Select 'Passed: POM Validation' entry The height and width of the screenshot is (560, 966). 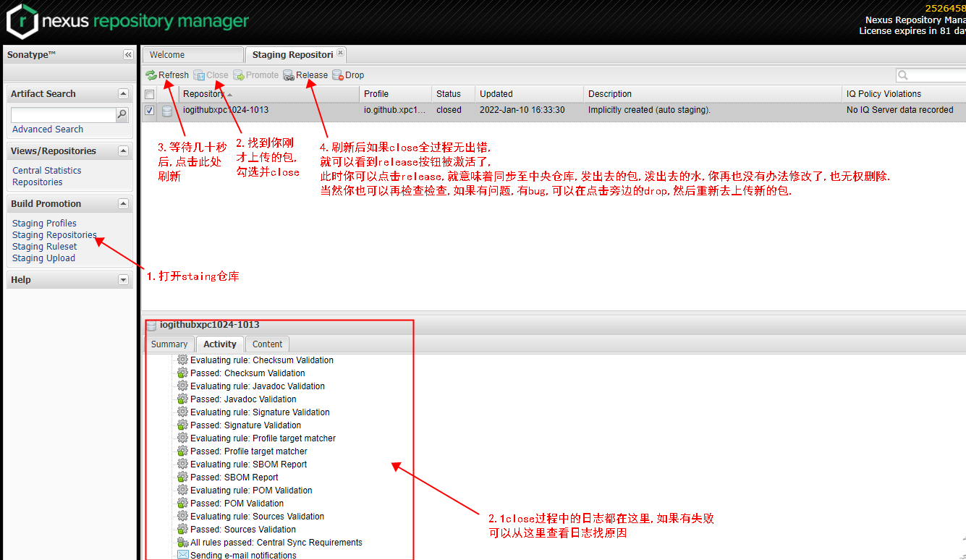[237, 504]
